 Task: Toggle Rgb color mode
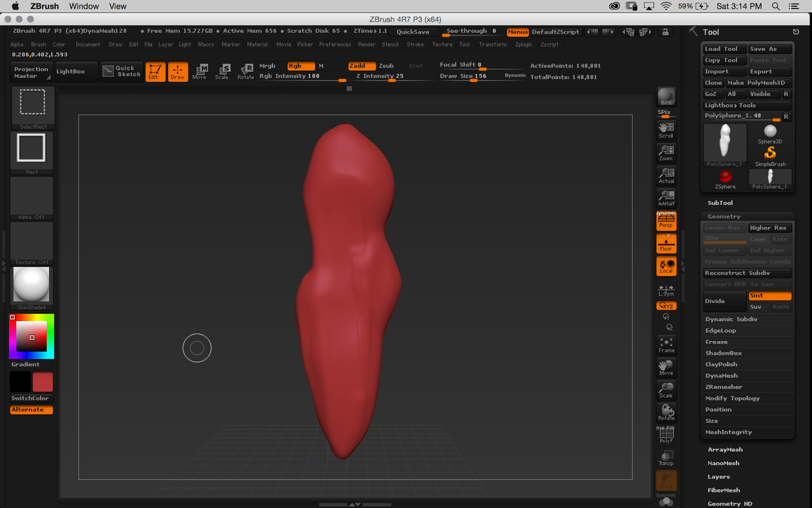(x=300, y=66)
